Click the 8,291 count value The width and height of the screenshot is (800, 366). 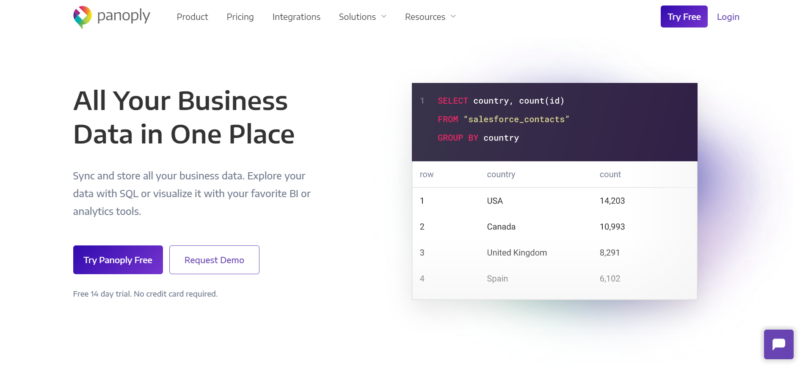610,253
